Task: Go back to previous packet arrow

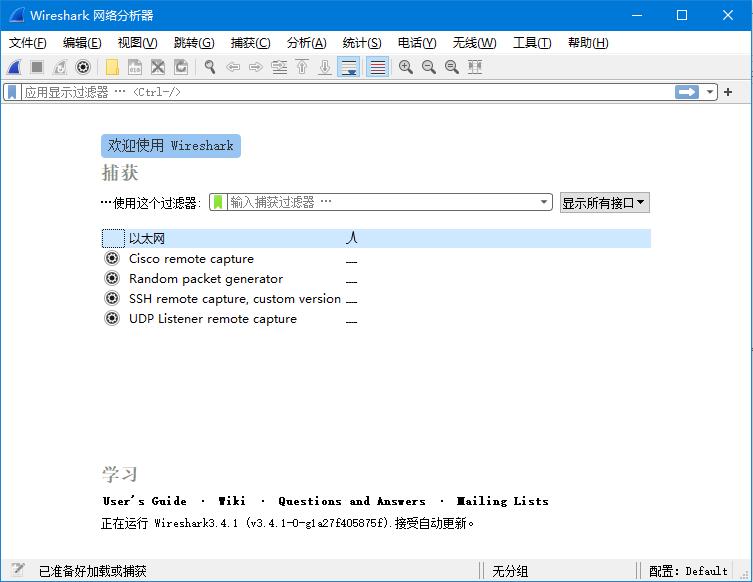Action: pos(233,67)
